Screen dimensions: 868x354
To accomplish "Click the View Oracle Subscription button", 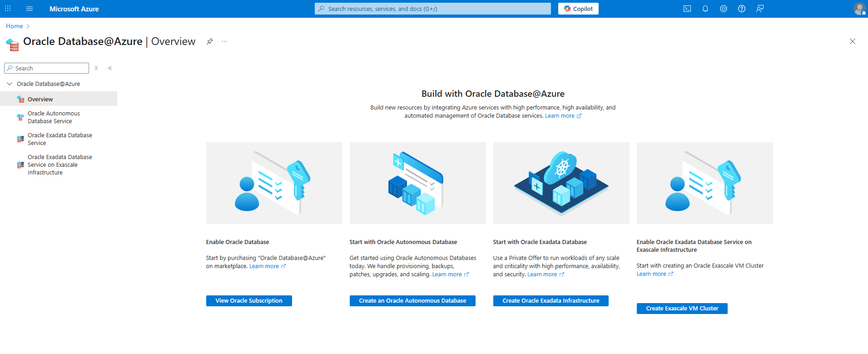I will click(x=249, y=301).
